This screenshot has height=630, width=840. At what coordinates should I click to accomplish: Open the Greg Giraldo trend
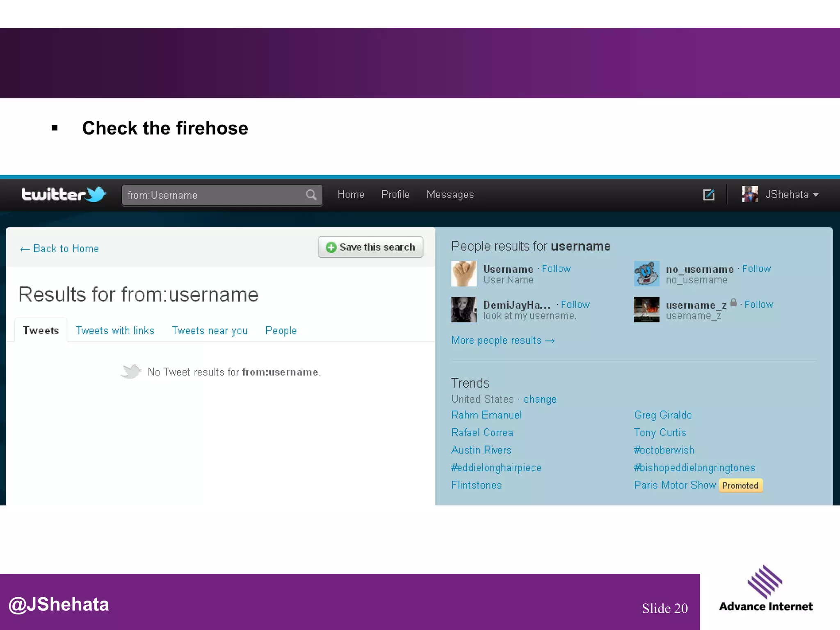pos(663,415)
